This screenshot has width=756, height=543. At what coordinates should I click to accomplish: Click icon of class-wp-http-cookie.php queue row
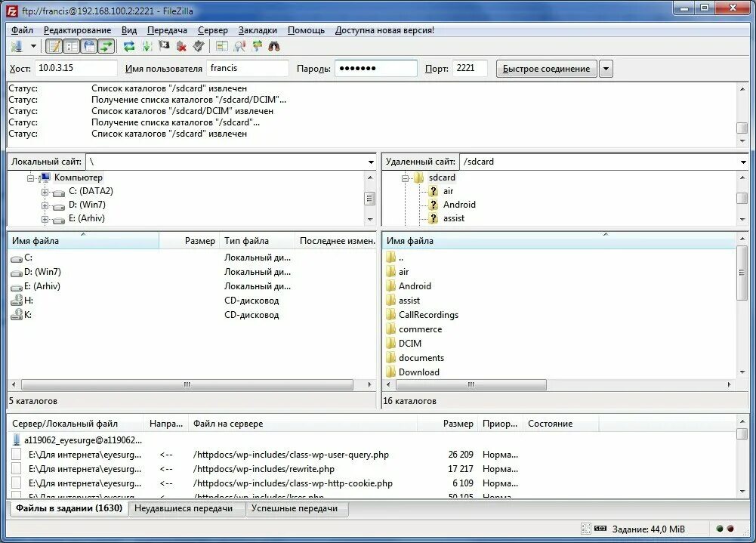(17, 483)
